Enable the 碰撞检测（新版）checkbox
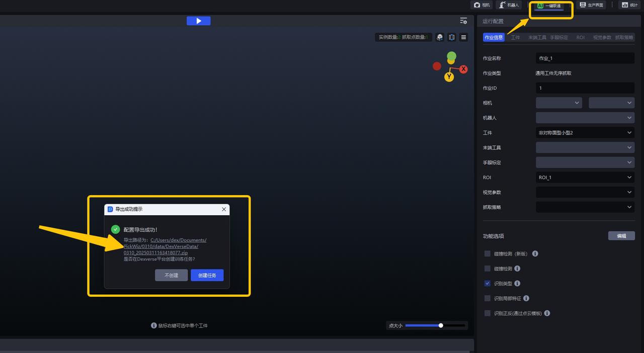Image resolution: width=644 pixels, height=353 pixels. (x=487, y=254)
